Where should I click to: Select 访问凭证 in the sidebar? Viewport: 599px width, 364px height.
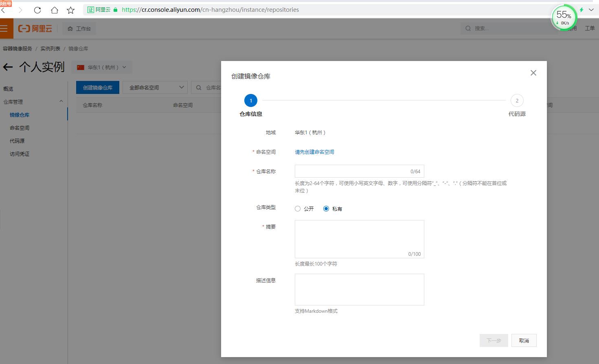click(x=20, y=154)
